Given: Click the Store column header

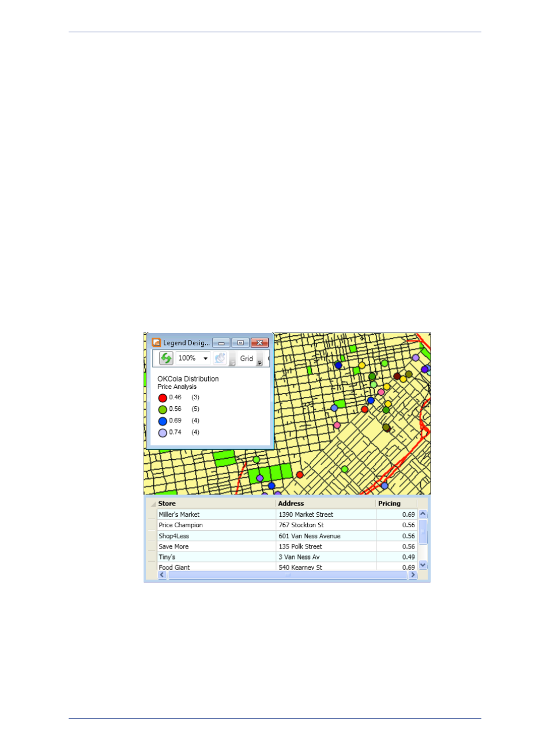Looking at the screenshot, I should click(x=216, y=504).
